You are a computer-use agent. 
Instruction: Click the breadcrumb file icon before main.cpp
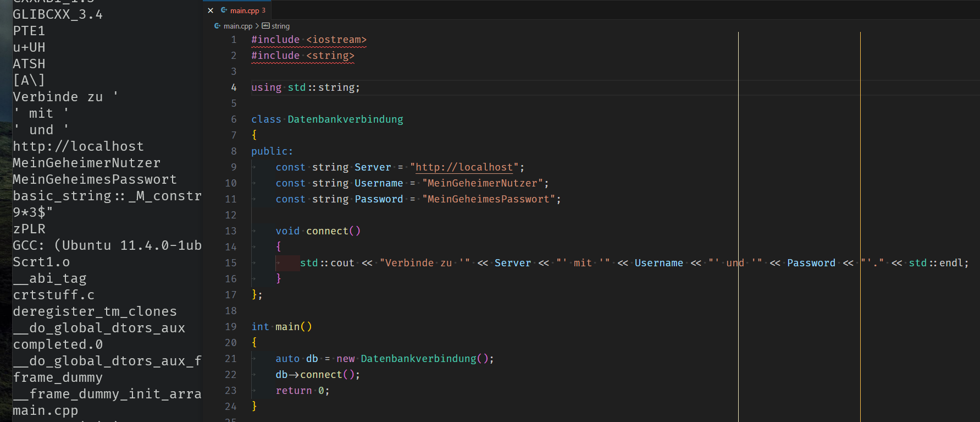tap(218, 26)
